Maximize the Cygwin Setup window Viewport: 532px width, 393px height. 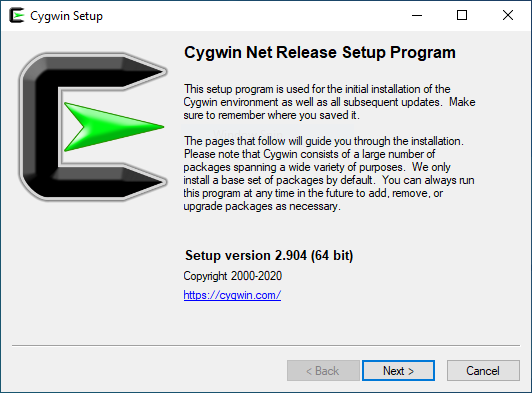pyautogui.click(x=462, y=15)
